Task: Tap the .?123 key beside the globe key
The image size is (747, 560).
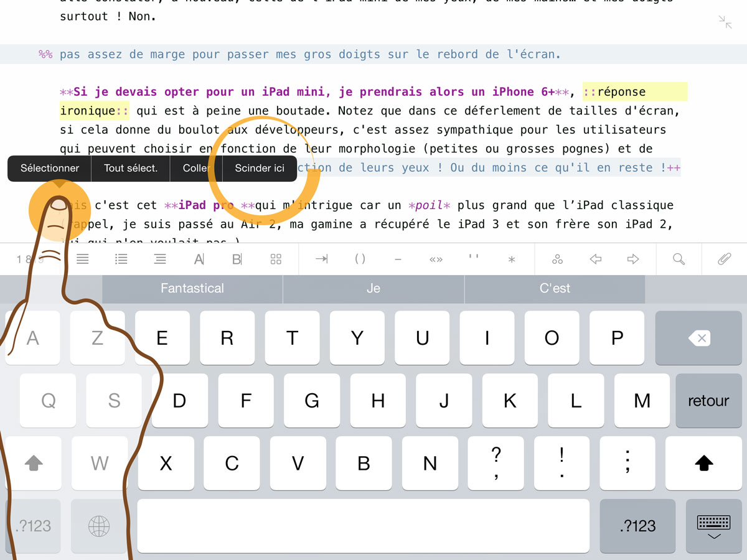Action: [34, 526]
